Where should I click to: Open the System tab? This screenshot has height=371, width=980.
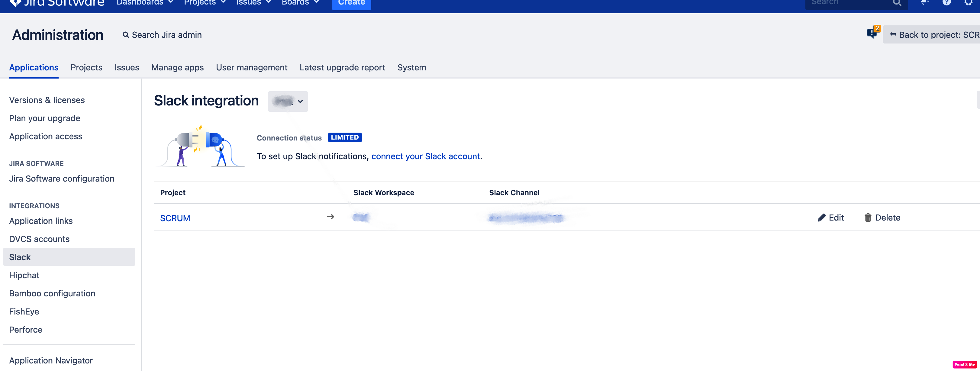click(x=411, y=67)
